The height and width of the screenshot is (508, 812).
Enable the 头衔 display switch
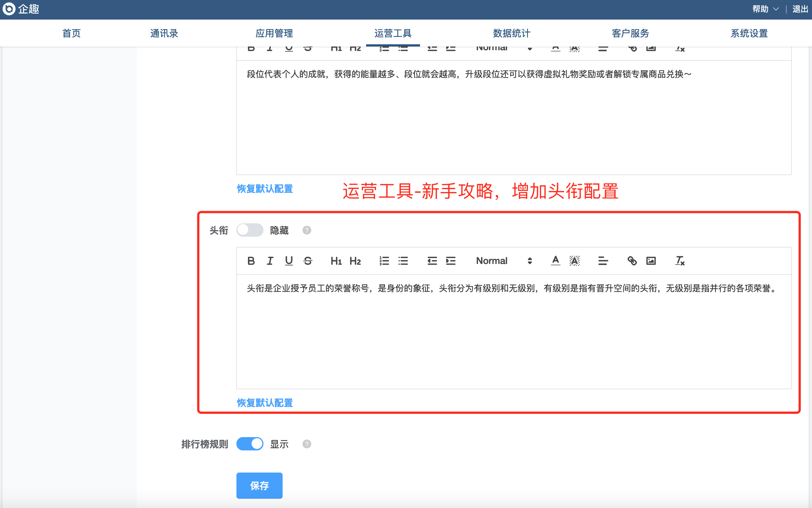250,230
